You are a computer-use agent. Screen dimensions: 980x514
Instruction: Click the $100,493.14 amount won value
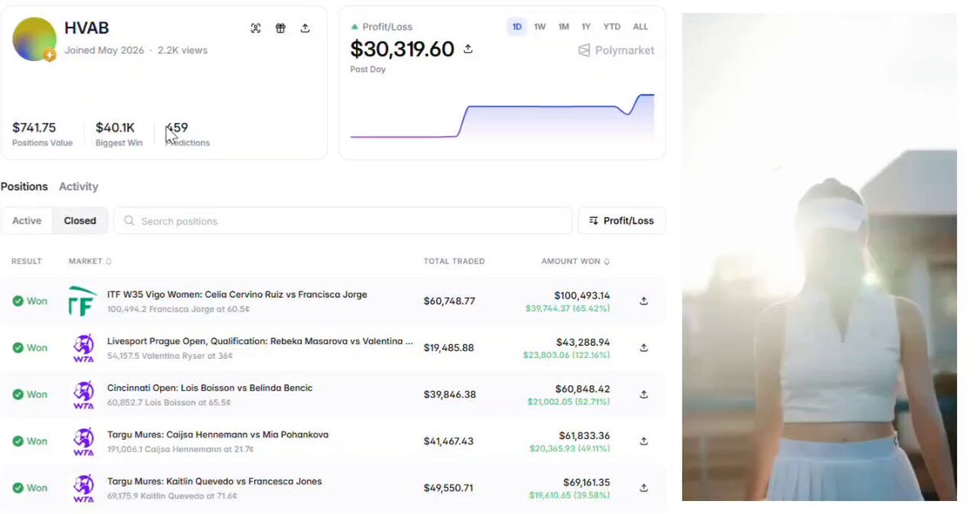click(581, 295)
